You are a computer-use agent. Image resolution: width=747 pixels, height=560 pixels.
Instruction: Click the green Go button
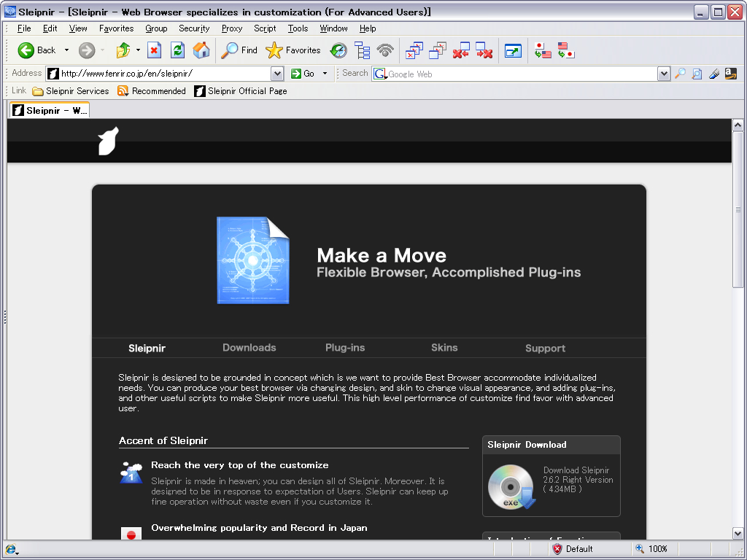(303, 74)
